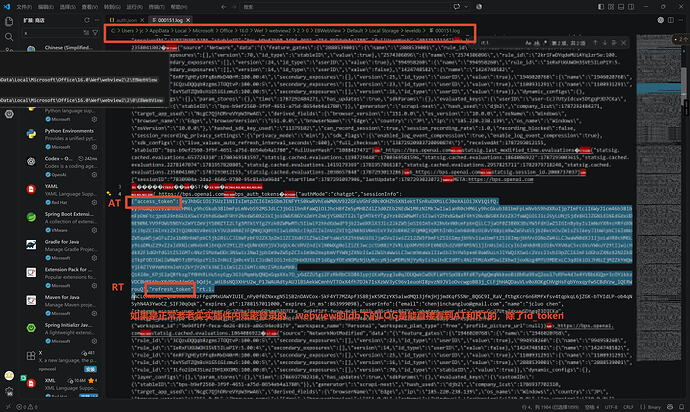Click CRLF line ending in status bar
690x412 pixels.
pyautogui.click(x=628, y=407)
